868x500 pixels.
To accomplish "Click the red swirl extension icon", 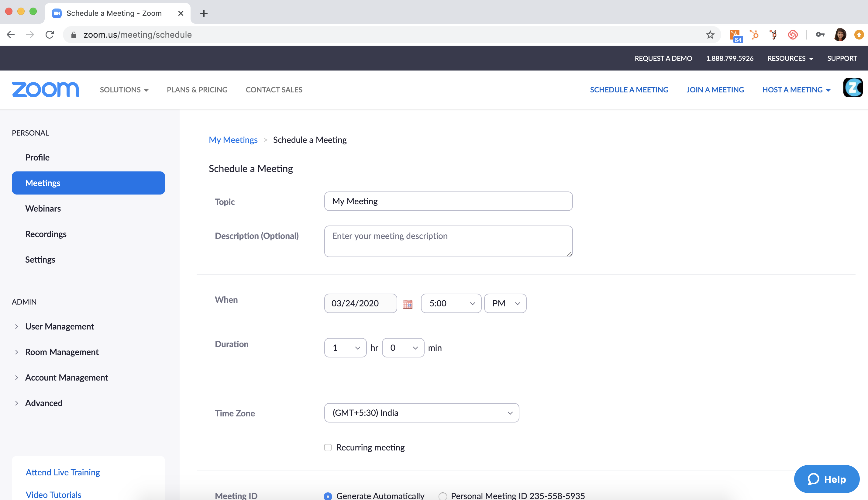I will tap(793, 35).
